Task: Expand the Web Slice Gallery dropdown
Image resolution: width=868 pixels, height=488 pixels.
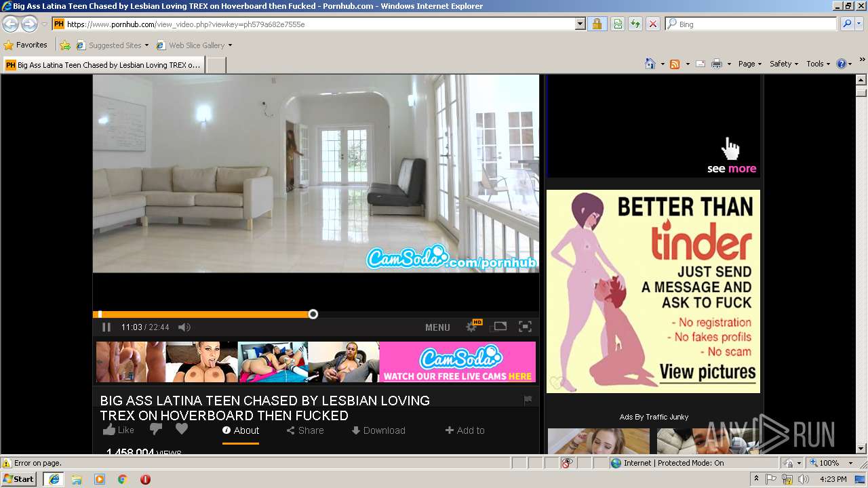Action: pos(230,45)
